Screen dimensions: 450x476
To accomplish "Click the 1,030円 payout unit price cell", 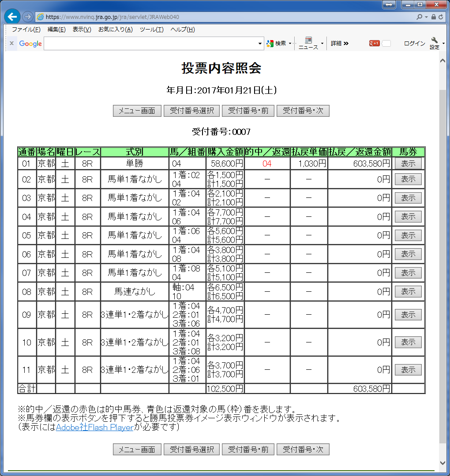I will pos(309,164).
